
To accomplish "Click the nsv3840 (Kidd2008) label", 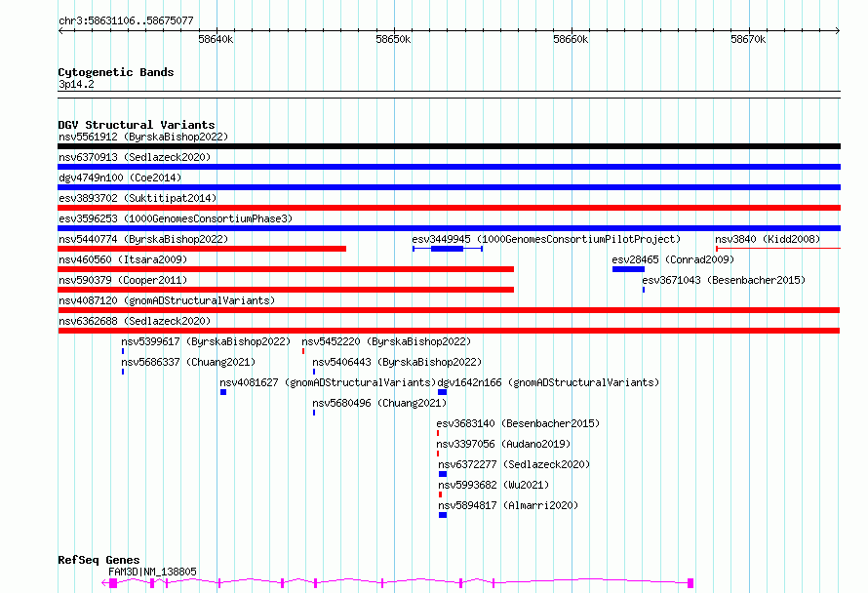I will pos(768,239).
